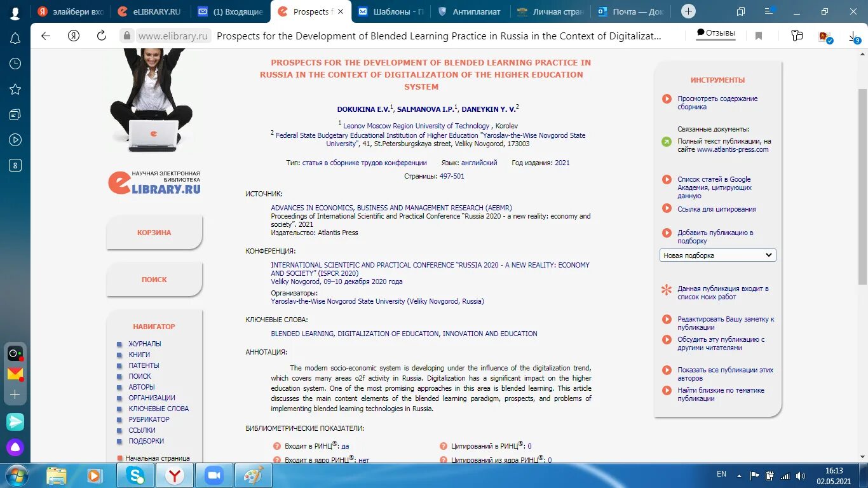Screen dimensions: 868x488
Task: Click the 'Отзывы' button in the address bar
Action: (716, 33)
